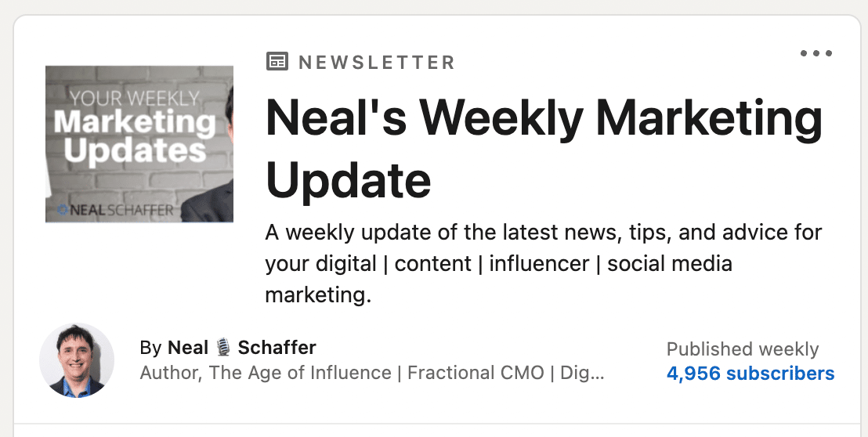Select the NEWSLETTER category label

pos(377,62)
